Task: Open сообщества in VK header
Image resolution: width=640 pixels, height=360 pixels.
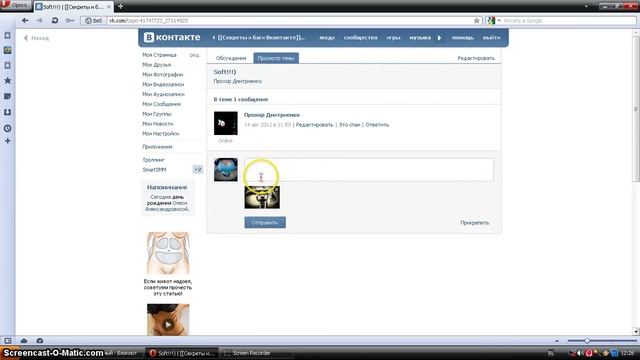Action: (360, 38)
